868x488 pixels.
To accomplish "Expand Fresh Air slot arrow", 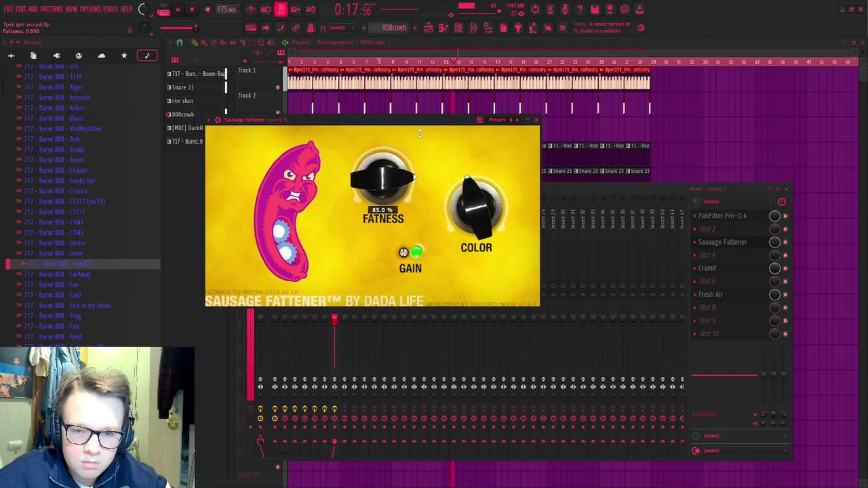I will (x=694, y=295).
